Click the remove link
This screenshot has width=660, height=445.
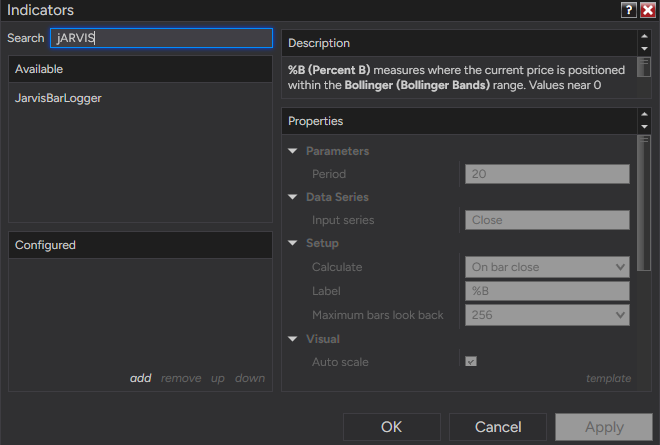(x=181, y=378)
